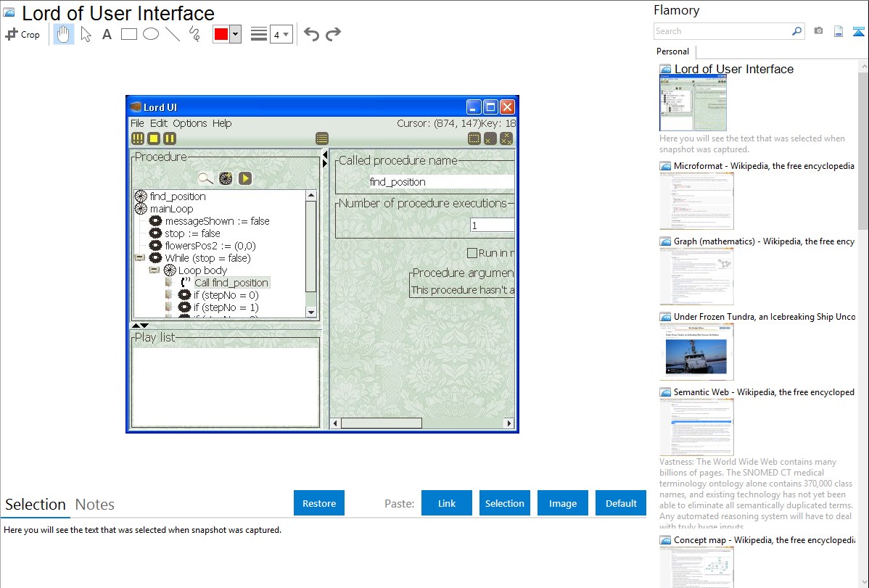This screenshot has width=869, height=588.
Task: Click the blue upload arrow icon
Action: [x=858, y=32]
